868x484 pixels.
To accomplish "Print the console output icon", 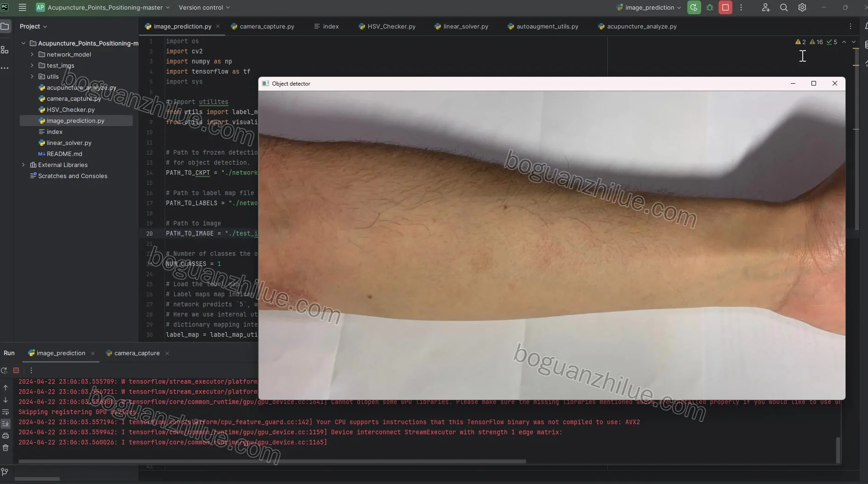I will [6, 436].
